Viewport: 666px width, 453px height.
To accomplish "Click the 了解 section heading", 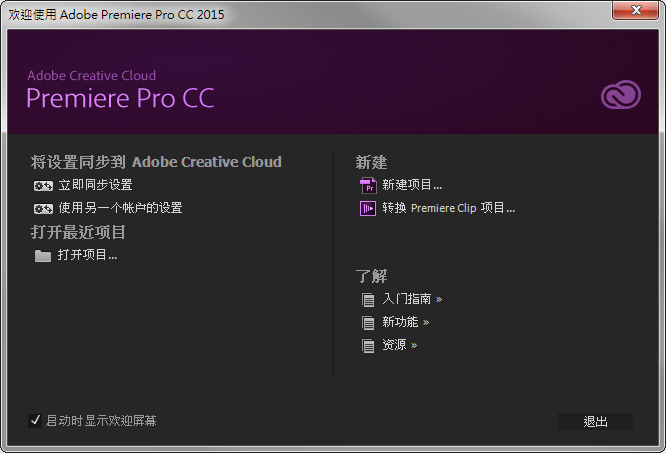I will [371, 276].
